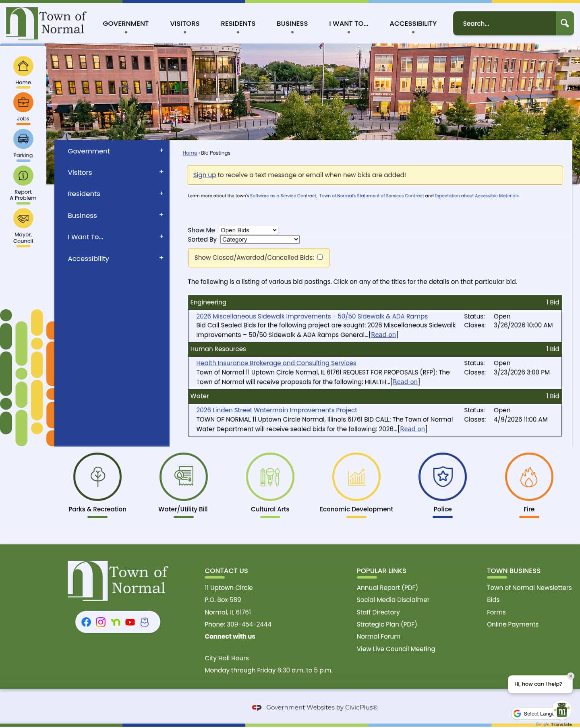Open Bids link under Town Business
580x728 pixels.
(493, 600)
